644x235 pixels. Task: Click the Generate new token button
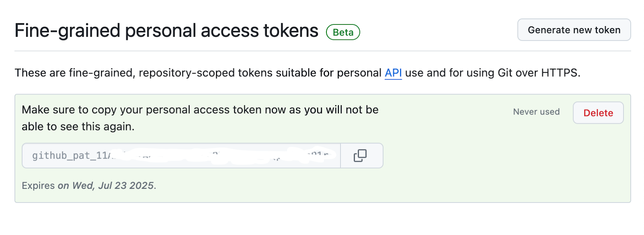tap(574, 30)
